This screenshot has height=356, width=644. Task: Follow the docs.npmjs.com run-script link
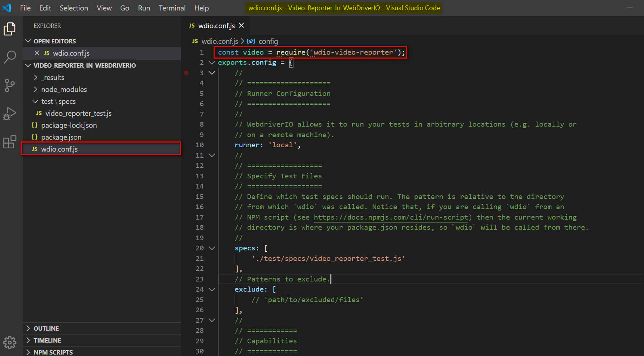coord(391,217)
